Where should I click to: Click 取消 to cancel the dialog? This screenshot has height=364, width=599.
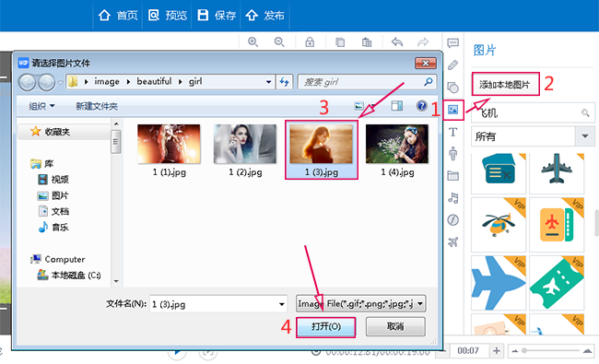coord(395,326)
